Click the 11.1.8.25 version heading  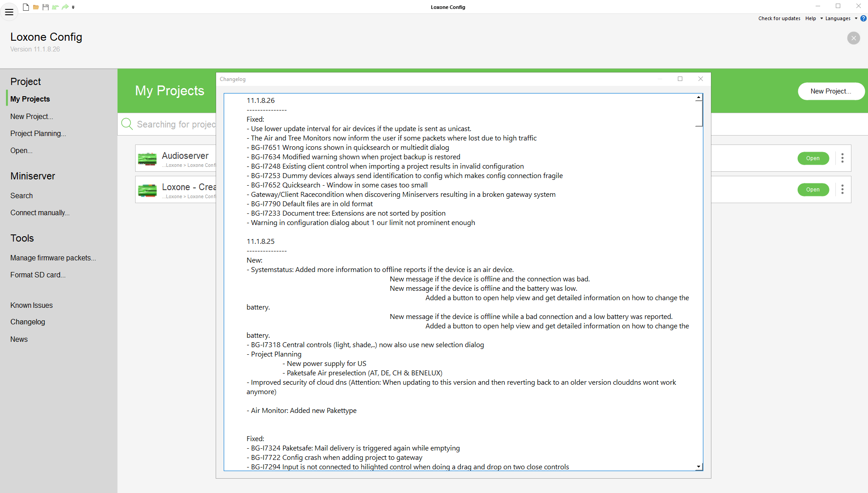[x=260, y=242]
